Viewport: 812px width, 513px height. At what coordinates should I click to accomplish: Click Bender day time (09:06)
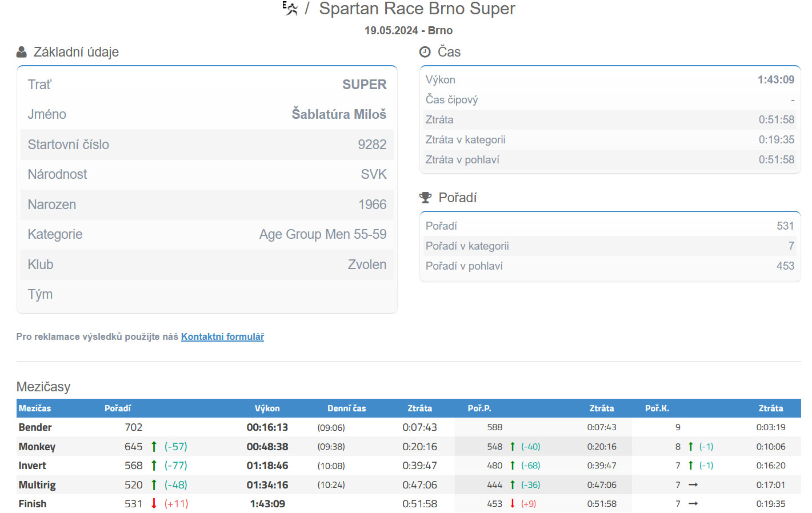331,428
